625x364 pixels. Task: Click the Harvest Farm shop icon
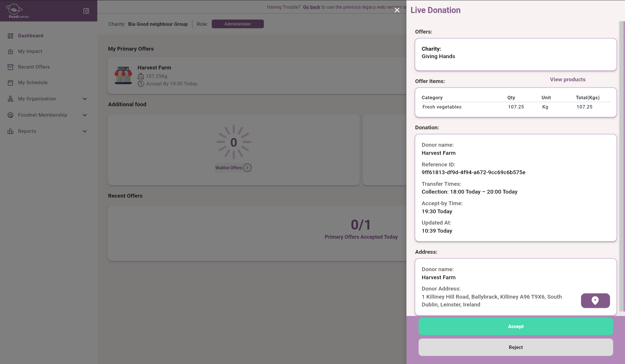tap(123, 75)
